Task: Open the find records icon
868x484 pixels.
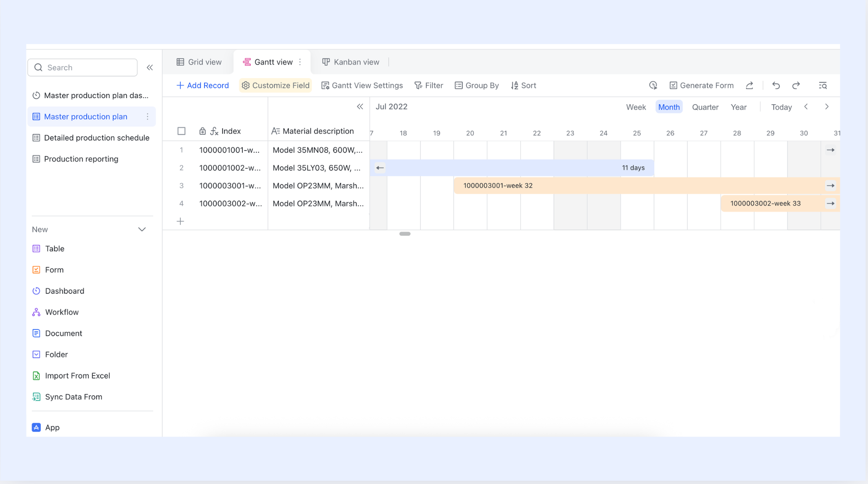Action: (x=823, y=85)
